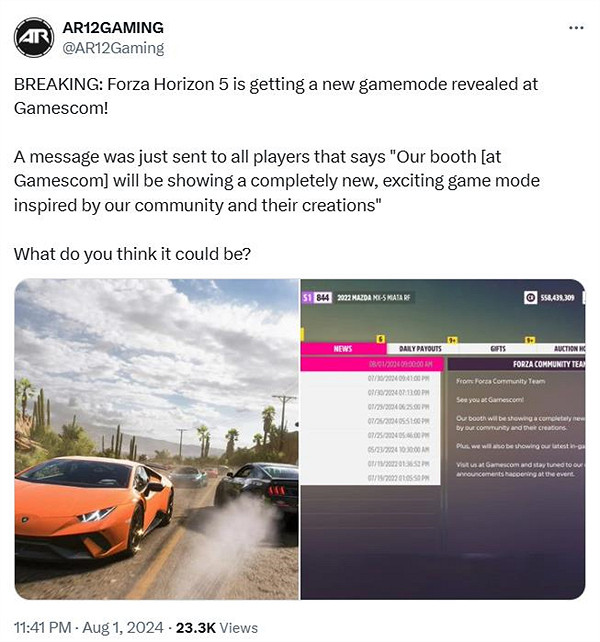Viewport: 600px width, 642px height.
Task: Select the 08/01/2024 09:00:00 AM message
Action: [372, 364]
